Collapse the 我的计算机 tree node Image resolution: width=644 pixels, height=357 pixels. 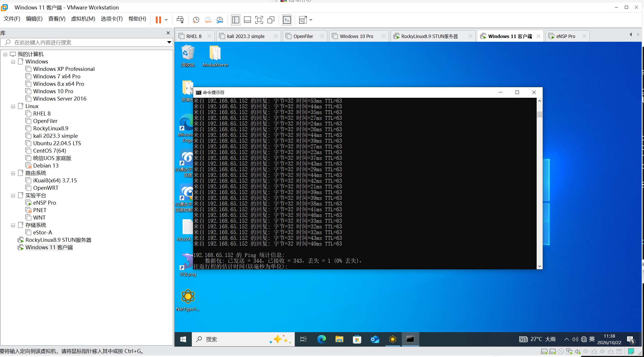pyautogui.click(x=5, y=54)
